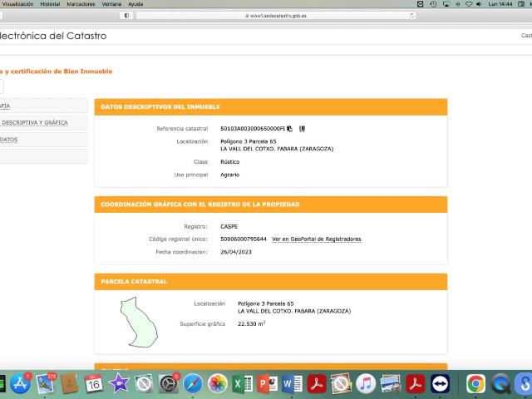Launch Microsoft Excel from the dock
The width and height of the screenshot is (532, 399).
242,384
